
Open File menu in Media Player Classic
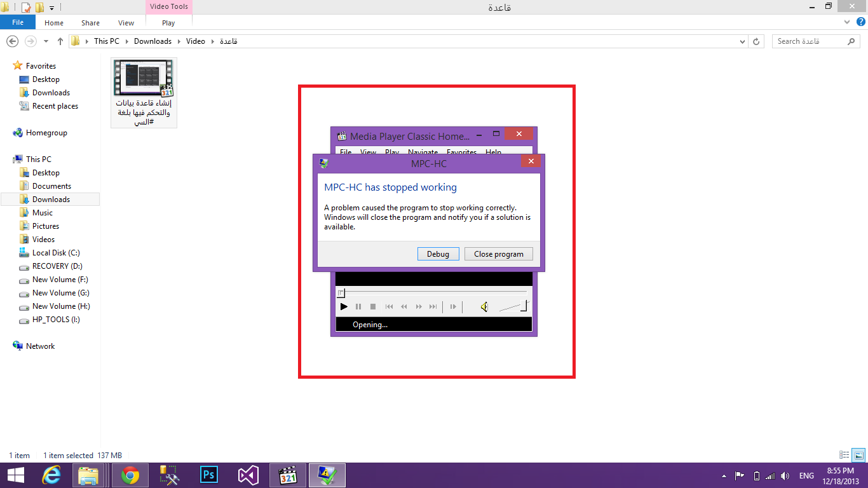[346, 152]
